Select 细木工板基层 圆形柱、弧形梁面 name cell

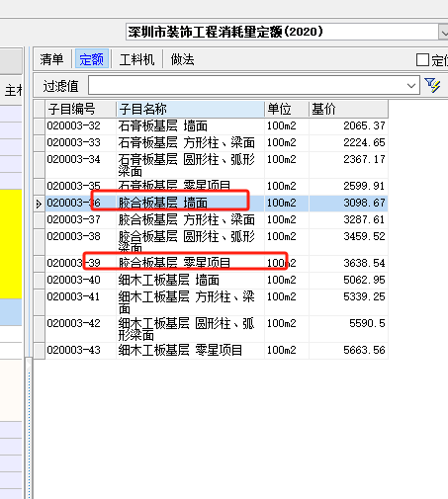tap(190, 329)
